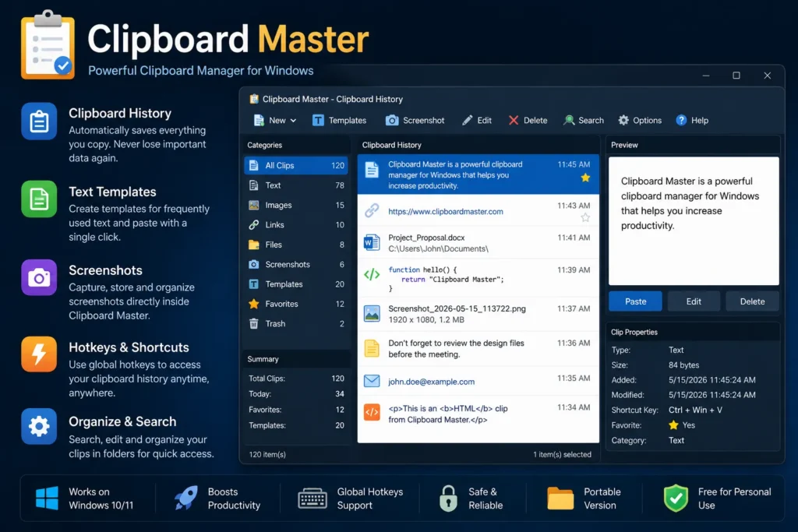Click the Boosts Productivity rocket icon

[185, 498]
